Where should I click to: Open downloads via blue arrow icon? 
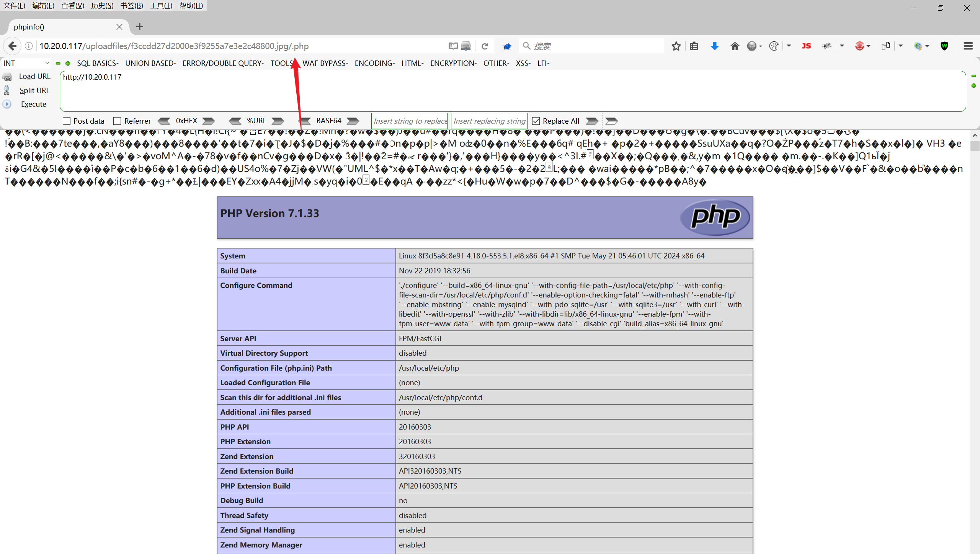(714, 46)
